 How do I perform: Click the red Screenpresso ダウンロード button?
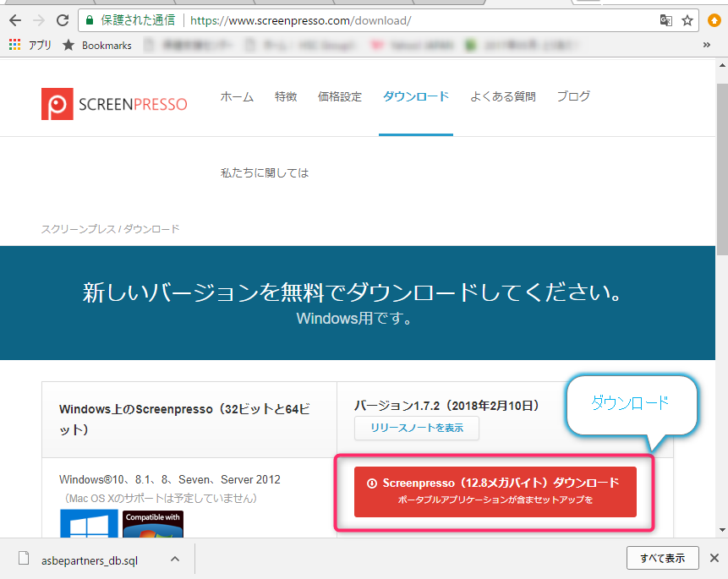point(495,492)
